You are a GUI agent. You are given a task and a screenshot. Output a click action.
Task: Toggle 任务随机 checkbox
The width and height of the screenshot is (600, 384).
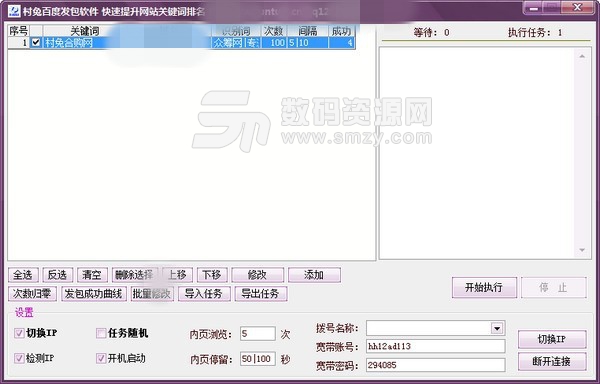click(x=101, y=333)
